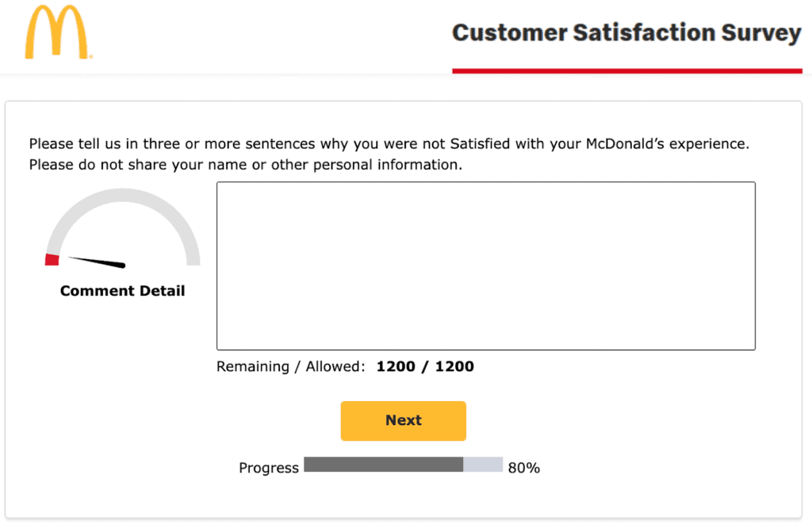This screenshot has height=528, width=812.
Task: Focus the large comment text box
Action: (485, 266)
